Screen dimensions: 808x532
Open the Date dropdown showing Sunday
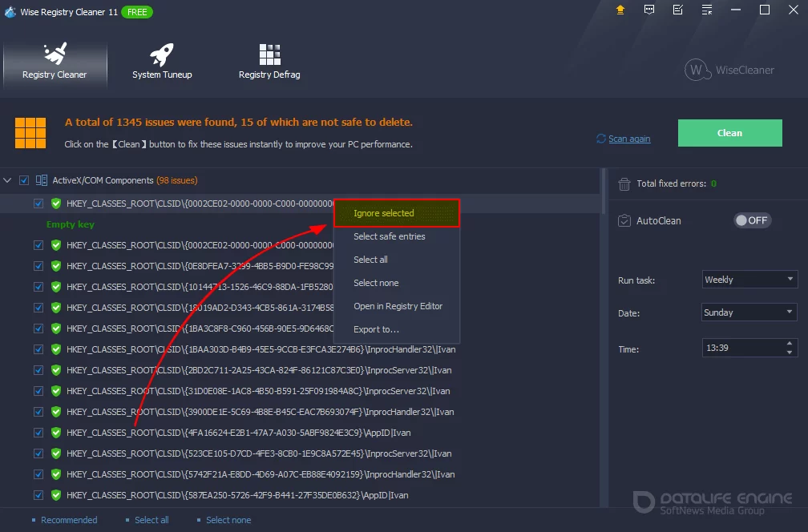point(749,312)
